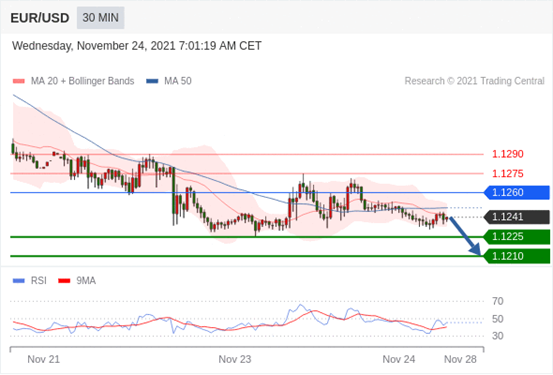Click the blue downward trend arrow
The height and width of the screenshot is (375, 553).
click(465, 236)
